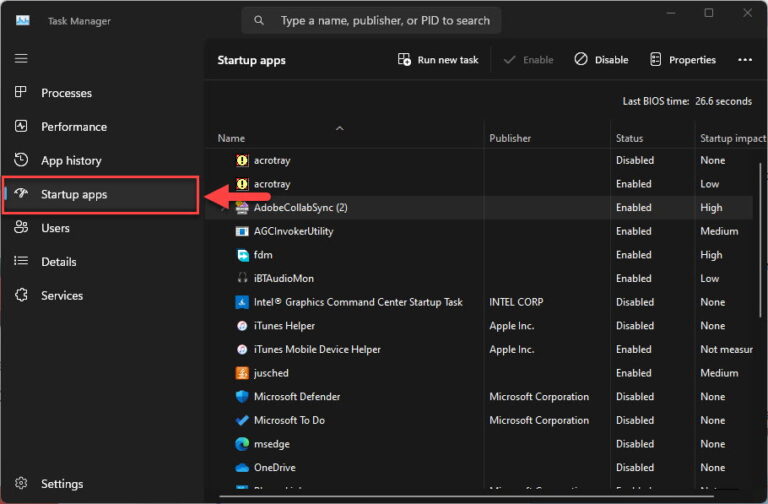This screenshot has height=504, width=768.
Task: Open the more options ellipsis menu
Action: [x=744, y=60]
